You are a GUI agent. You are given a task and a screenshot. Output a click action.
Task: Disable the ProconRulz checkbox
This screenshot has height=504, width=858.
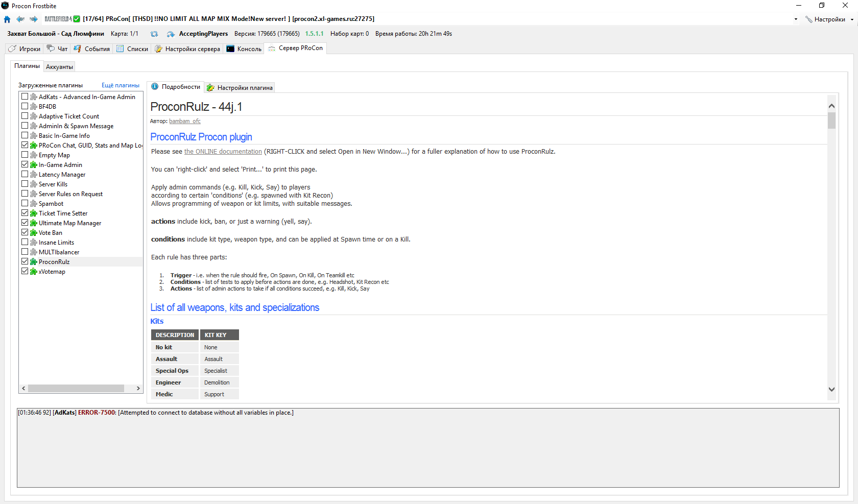click(25, 261)
